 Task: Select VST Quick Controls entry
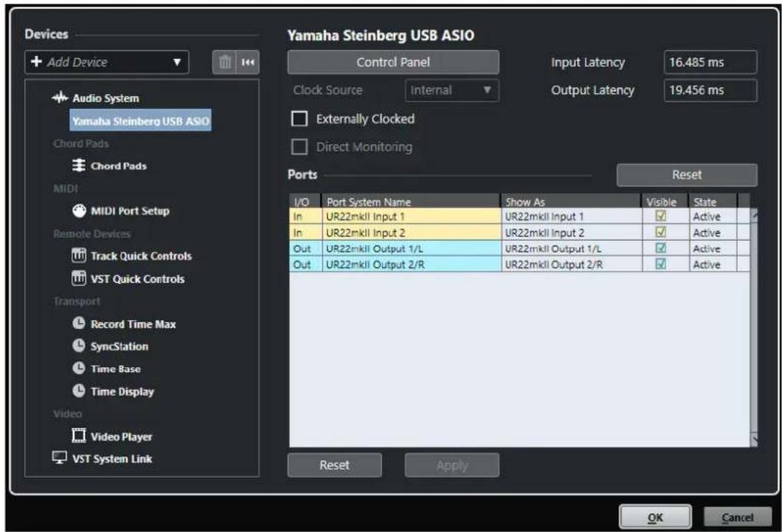point(138,279)
